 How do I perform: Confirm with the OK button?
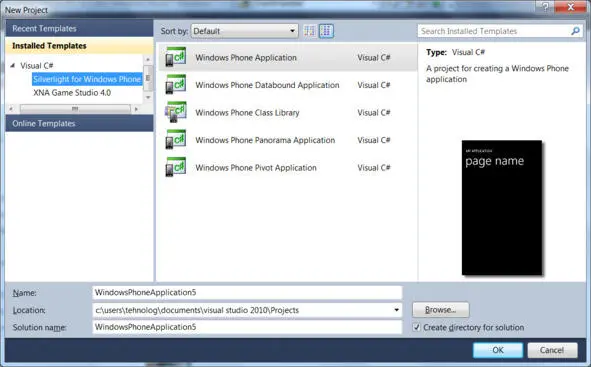498,350
